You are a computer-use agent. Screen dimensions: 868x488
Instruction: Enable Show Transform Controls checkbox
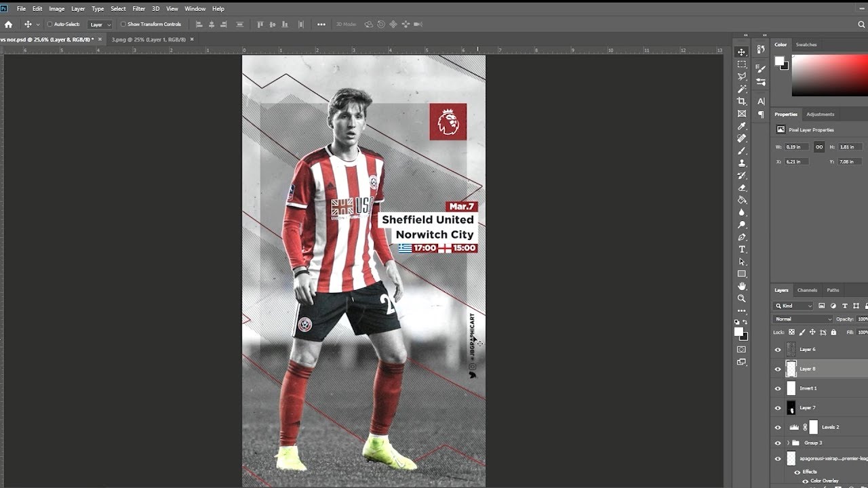pos(123,24)
